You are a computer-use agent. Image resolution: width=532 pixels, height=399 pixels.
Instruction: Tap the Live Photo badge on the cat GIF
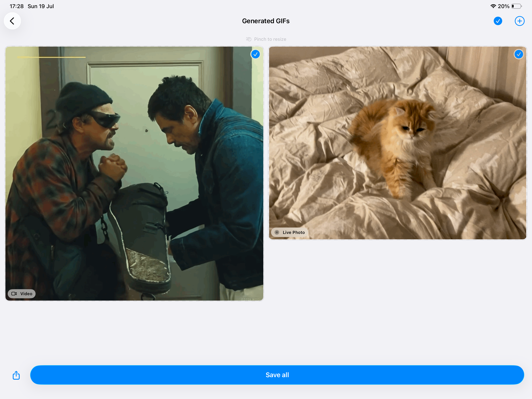click(x=290, y=232)
